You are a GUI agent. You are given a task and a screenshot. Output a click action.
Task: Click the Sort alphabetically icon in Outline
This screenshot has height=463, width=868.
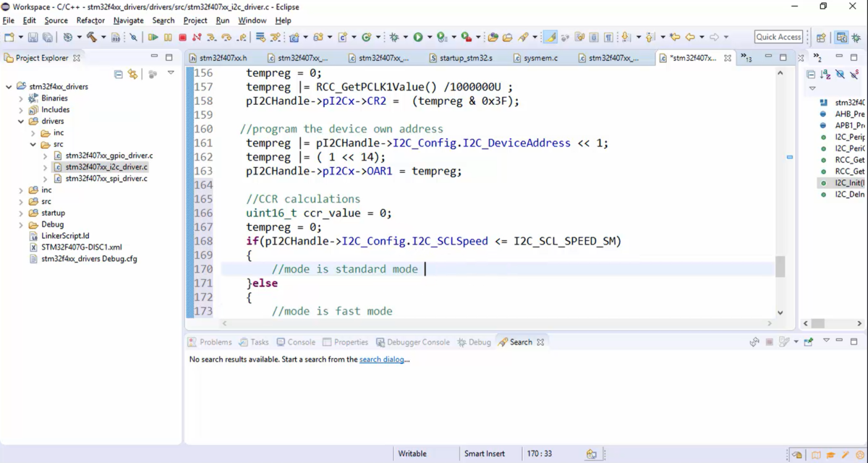[826, 74]
